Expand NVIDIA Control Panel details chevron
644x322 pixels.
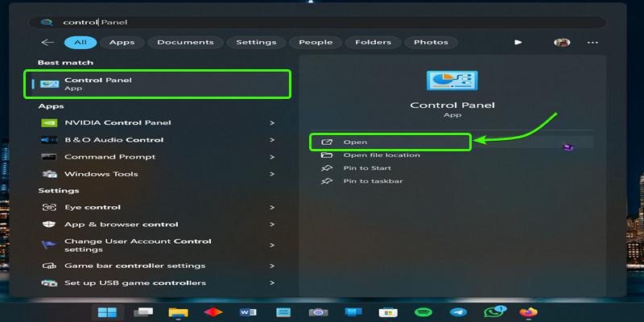[x=272, y=123]
